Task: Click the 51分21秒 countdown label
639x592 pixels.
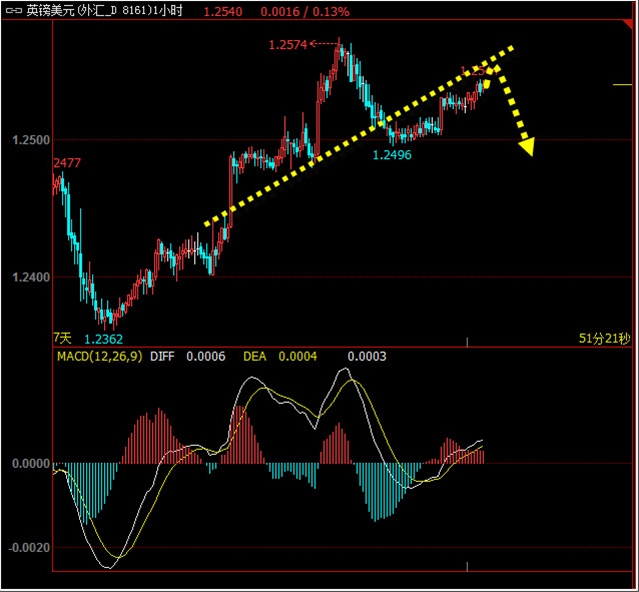Action: pyautogui.click(x=604, y=338)
